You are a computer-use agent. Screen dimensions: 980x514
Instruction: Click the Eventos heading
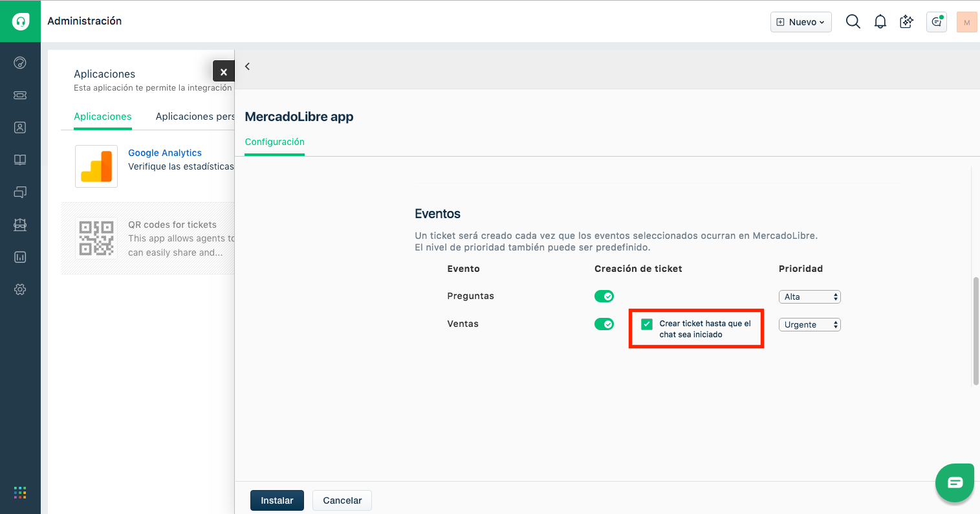[x=438, y=214]
